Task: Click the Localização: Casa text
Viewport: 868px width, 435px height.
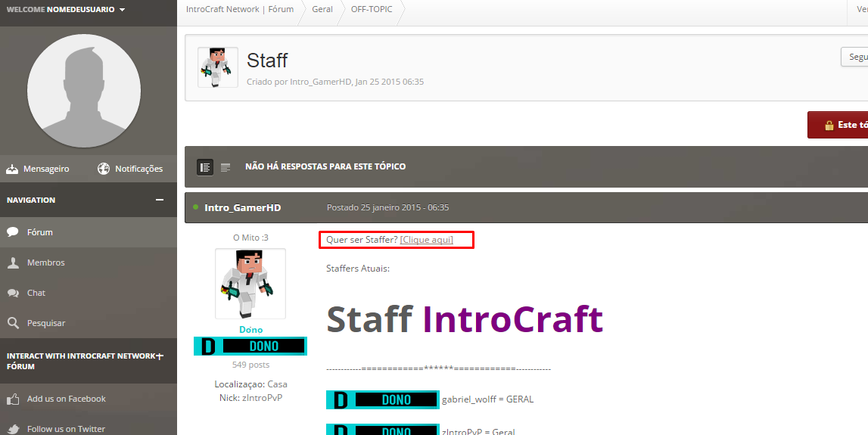Action: tap(250, 384)
